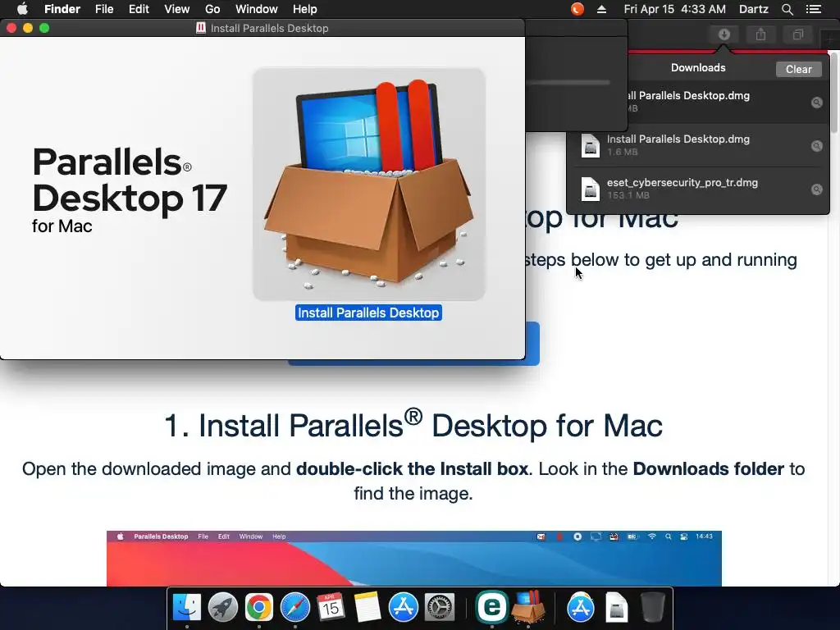
Task: Reveal eset_cybersecurity_pro_tr.dmg in Finder with magnifier
Action: coord(816,189)
